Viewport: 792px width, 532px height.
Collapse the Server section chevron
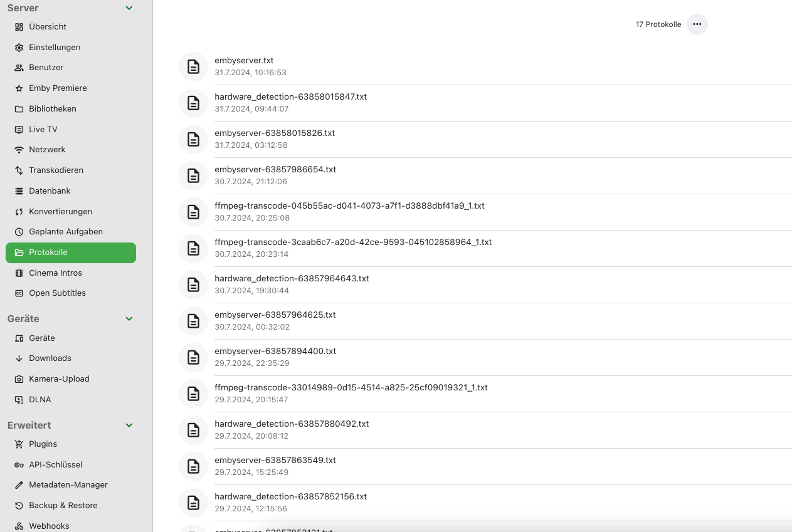[129, 8]
